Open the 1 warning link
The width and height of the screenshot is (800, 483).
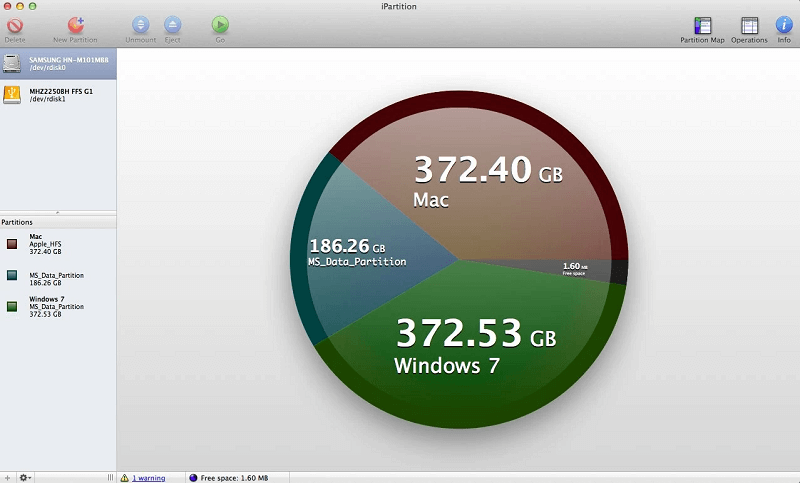(x=148, y=478)
